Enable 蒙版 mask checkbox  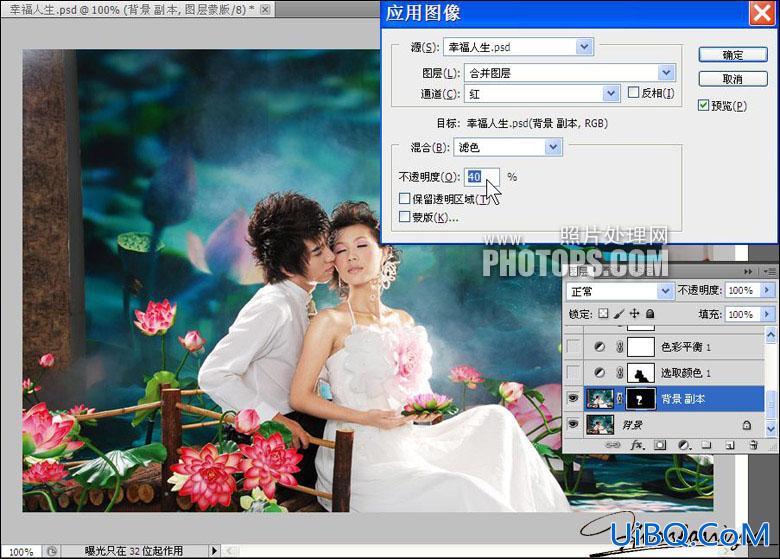coord(404,217)
